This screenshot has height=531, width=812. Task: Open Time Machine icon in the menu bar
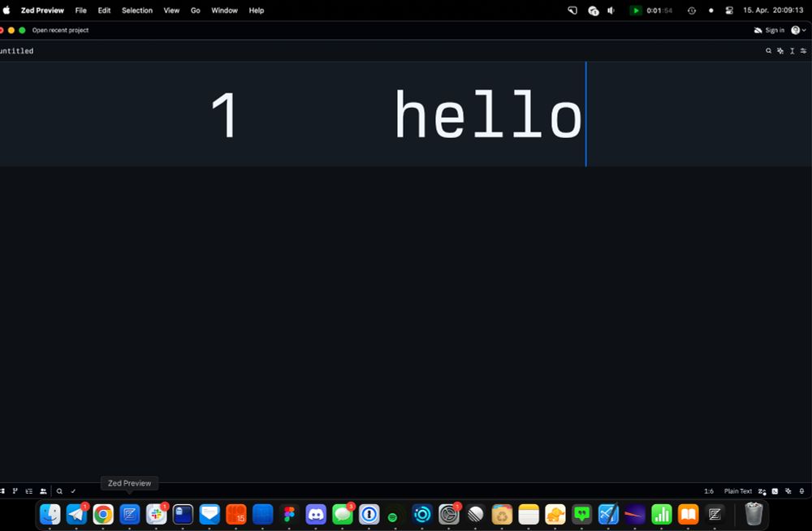pos(691,11)
